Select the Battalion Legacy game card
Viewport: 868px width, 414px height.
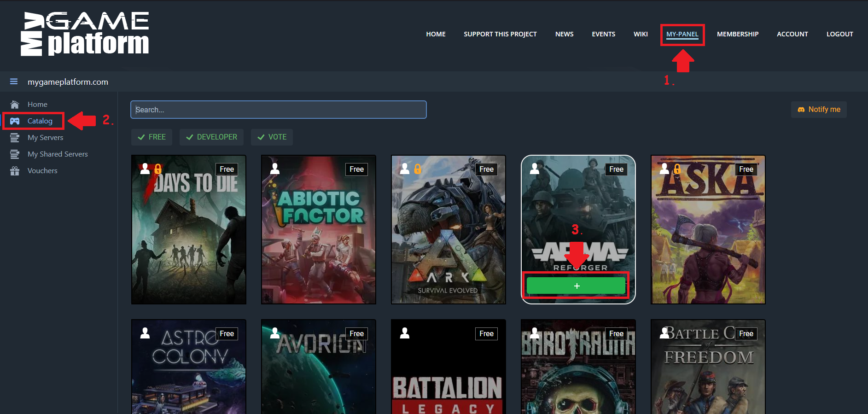point(449,367)
